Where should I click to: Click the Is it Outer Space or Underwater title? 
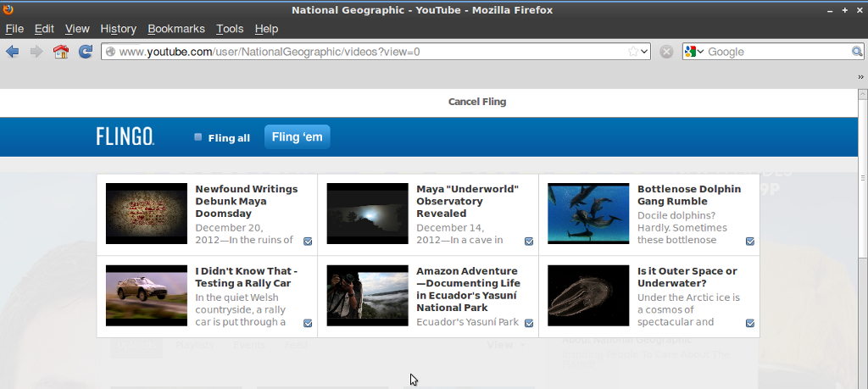[x=687, y=277]
